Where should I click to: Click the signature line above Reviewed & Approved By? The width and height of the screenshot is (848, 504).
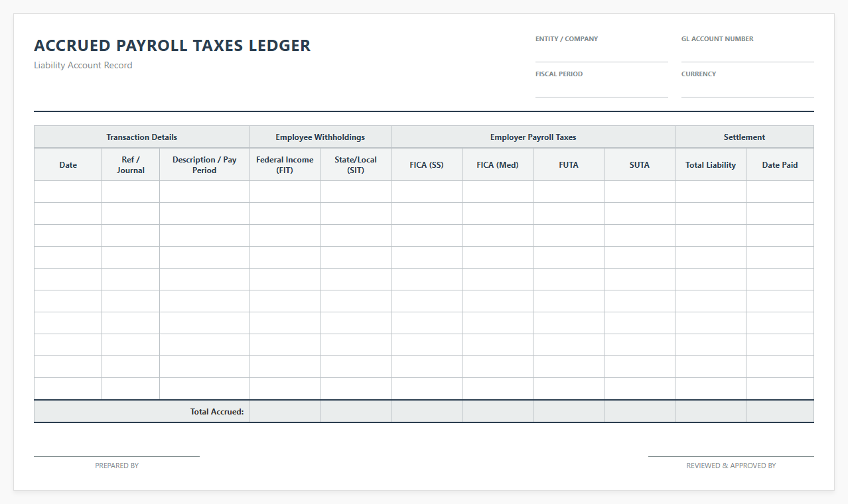(x=731, y=456)
